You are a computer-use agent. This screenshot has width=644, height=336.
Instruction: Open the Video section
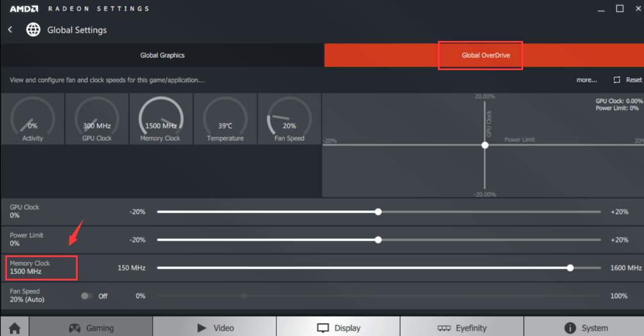point(215,326)
